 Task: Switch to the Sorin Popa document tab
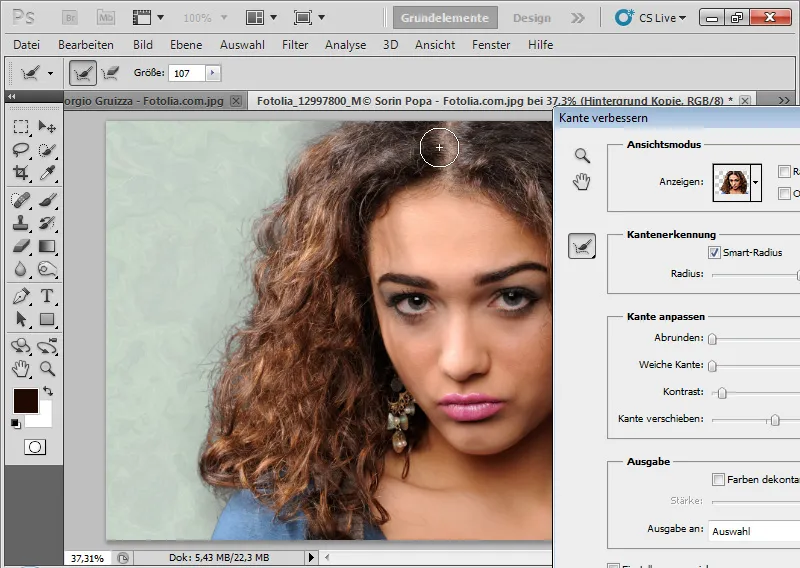pos(495,101)
